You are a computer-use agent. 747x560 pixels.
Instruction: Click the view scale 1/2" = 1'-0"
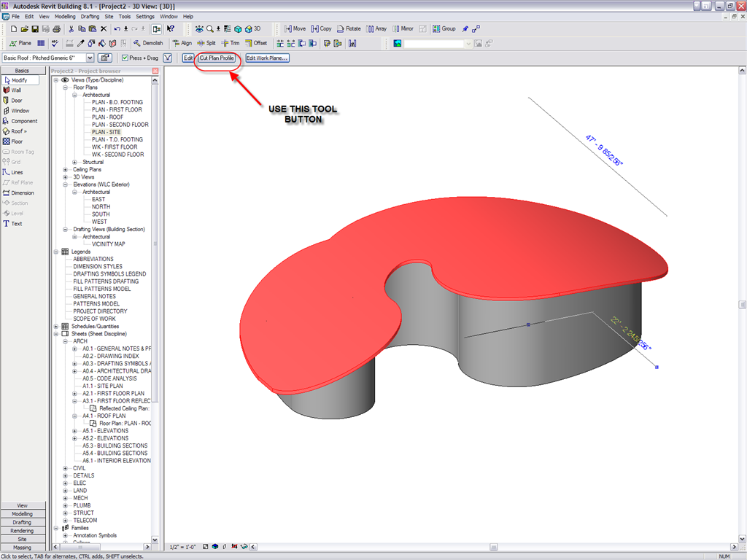pos(183,547)
